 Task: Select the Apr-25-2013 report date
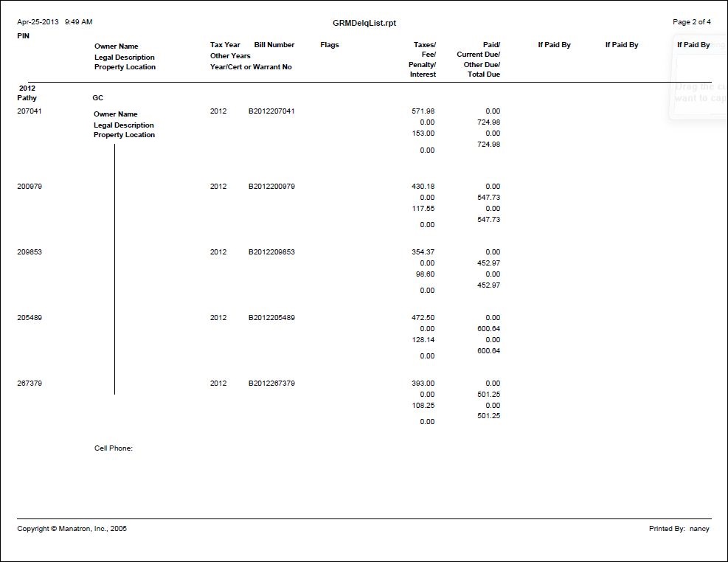point(38,22)
